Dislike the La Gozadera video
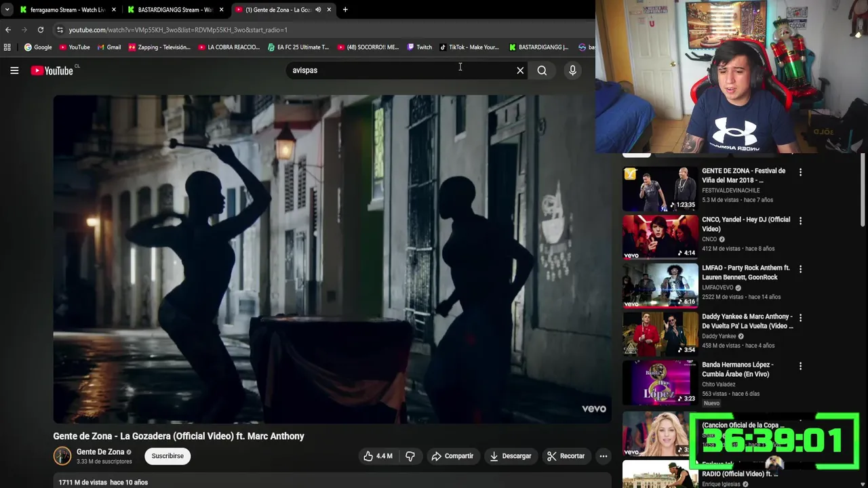The height and width of the screenshot is (488, 868). tap(410, 456)
